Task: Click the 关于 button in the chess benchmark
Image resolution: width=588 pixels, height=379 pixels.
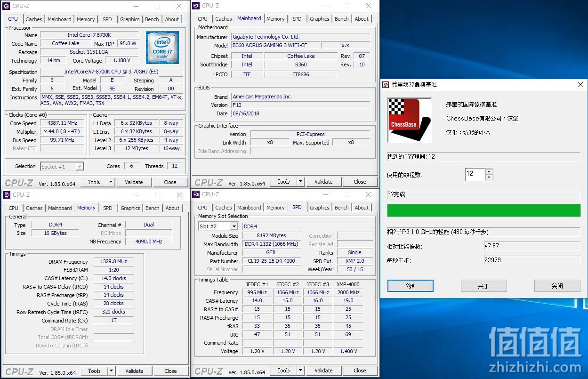Action: coord(483,286)
